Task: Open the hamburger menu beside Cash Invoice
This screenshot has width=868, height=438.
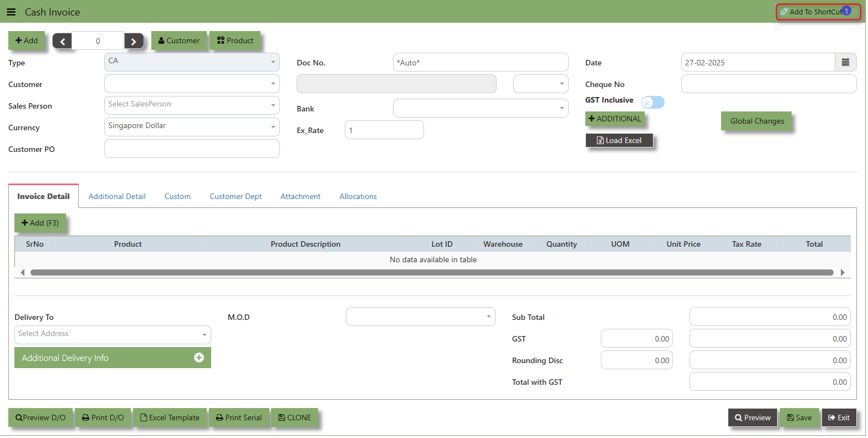Action: tap(11, 12)
